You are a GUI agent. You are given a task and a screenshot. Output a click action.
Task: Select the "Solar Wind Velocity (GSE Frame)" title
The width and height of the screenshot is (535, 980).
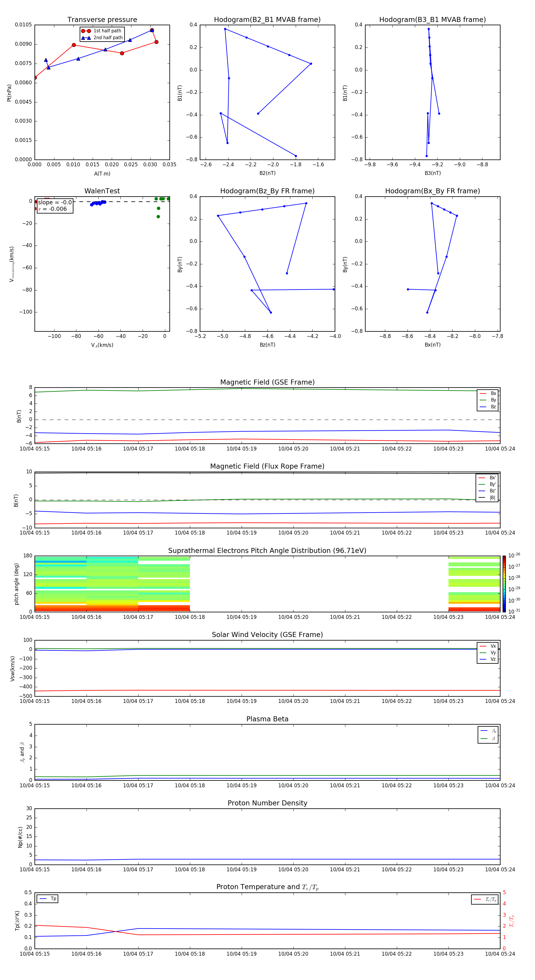[267, 635]
